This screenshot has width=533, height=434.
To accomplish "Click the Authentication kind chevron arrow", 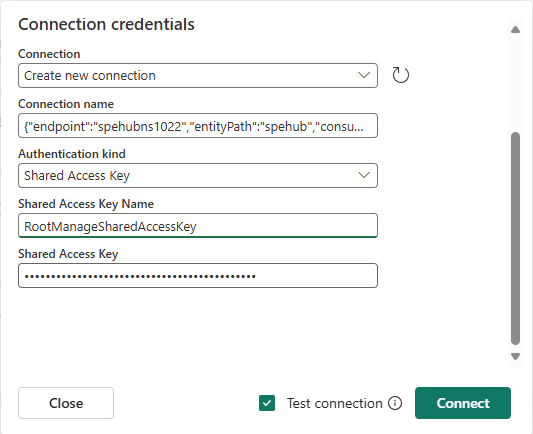I will [x=364, y=175].
